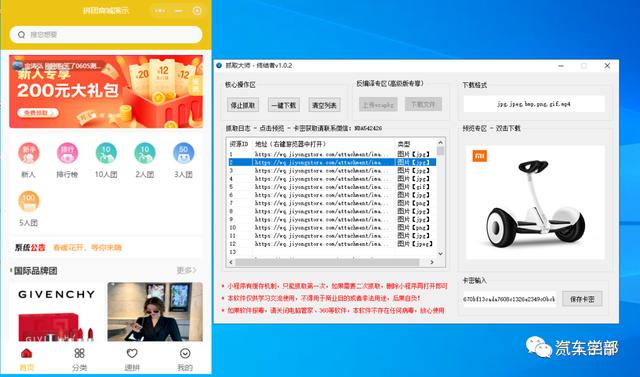Open the mini program three-dots menu

(160, 11)
